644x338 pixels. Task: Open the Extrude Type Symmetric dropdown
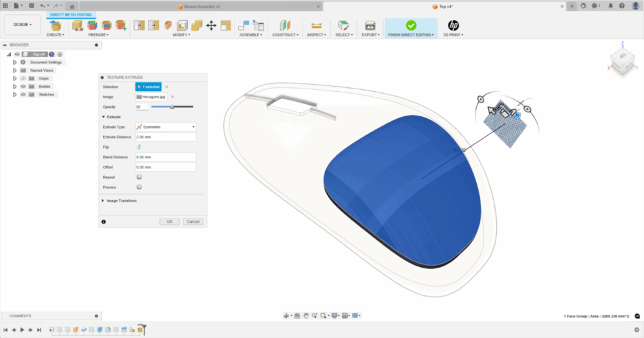[x=165, y=127]
